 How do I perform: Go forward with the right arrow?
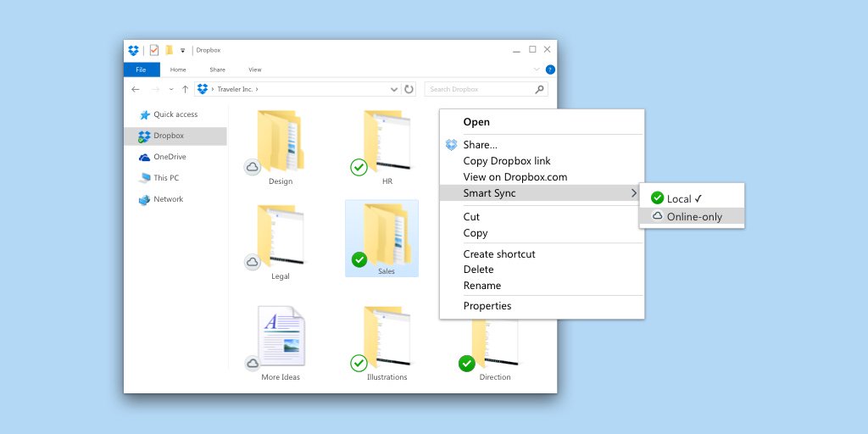156,89
